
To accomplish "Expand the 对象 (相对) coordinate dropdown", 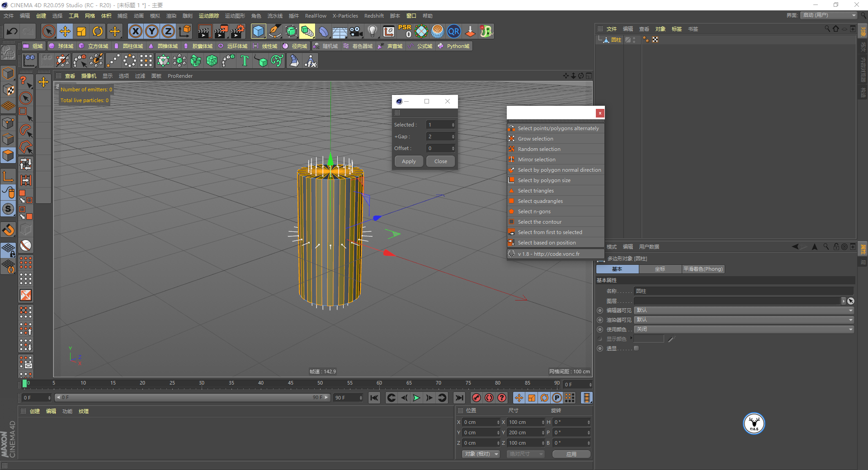I will click(481, 454).
